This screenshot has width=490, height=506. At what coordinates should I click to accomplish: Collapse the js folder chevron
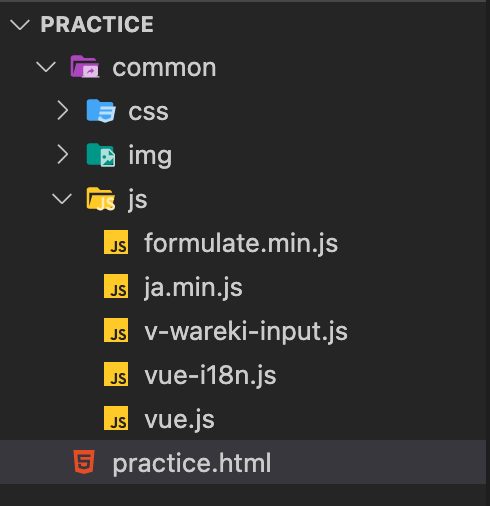pos(62,199)
